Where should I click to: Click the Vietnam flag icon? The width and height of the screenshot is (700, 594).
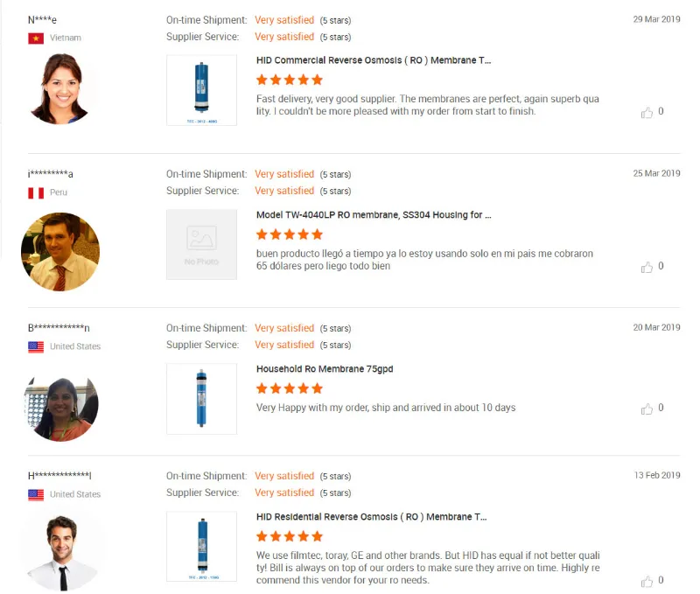point(36,38)
